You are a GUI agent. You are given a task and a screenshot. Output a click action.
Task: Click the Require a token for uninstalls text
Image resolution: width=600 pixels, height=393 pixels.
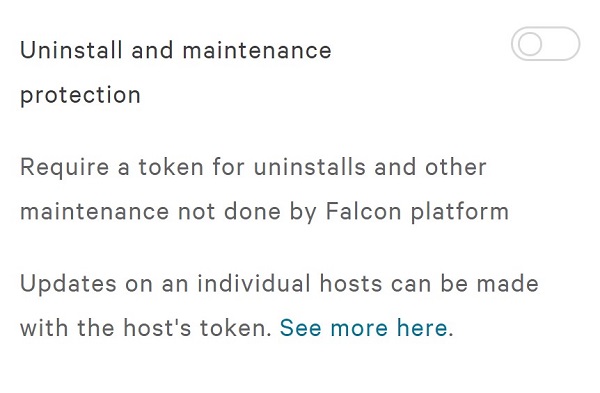(193, 167)
